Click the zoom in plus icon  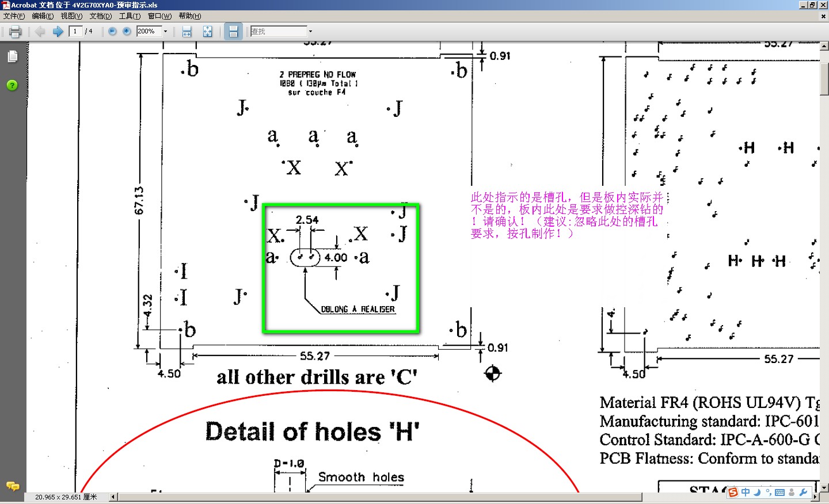click(127, 32)
